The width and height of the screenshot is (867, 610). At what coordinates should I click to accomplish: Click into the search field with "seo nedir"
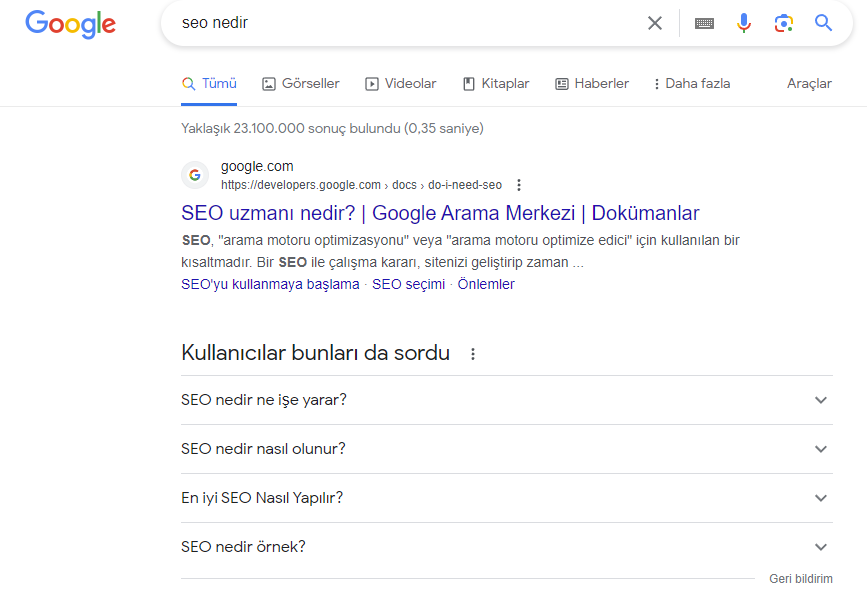click(409, 23)
